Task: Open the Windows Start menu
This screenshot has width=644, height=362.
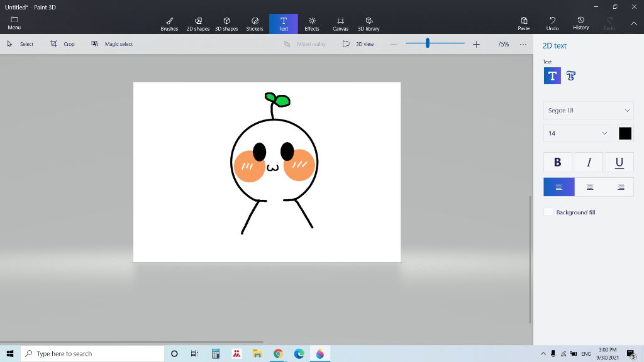Action: (x=10, y=353)
